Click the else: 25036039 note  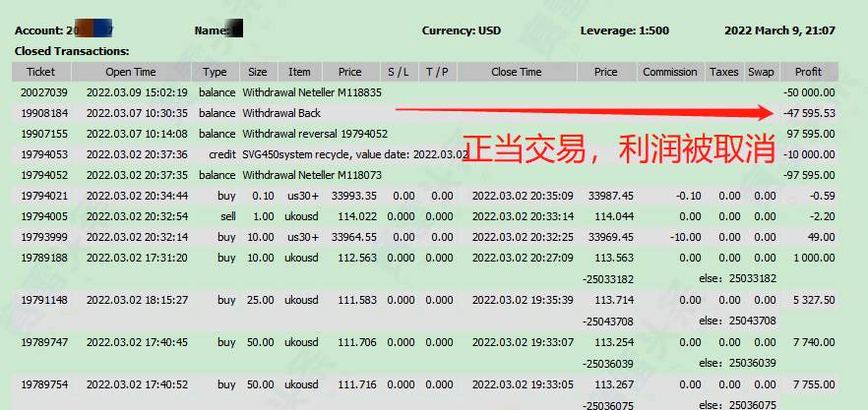(737, 364)
